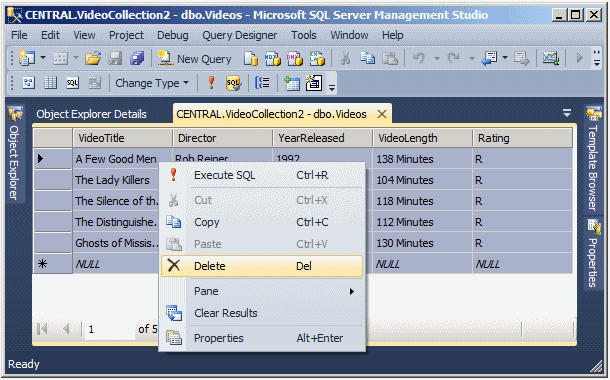Viewport: 610px width, 380px height.
Task: Click the Undo arrow icon
Action: point(418,59)
